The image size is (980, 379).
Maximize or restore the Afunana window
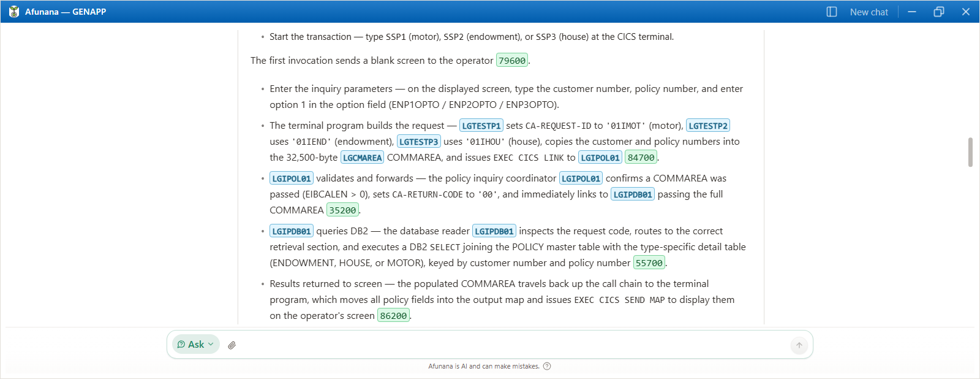[x=939, y=12]
